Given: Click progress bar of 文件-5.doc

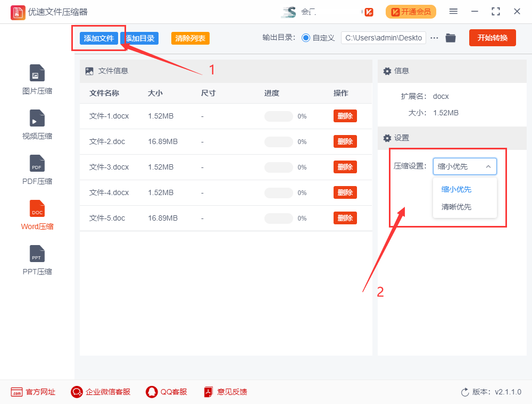Looking at the screenshot, I should click(279, 218).
